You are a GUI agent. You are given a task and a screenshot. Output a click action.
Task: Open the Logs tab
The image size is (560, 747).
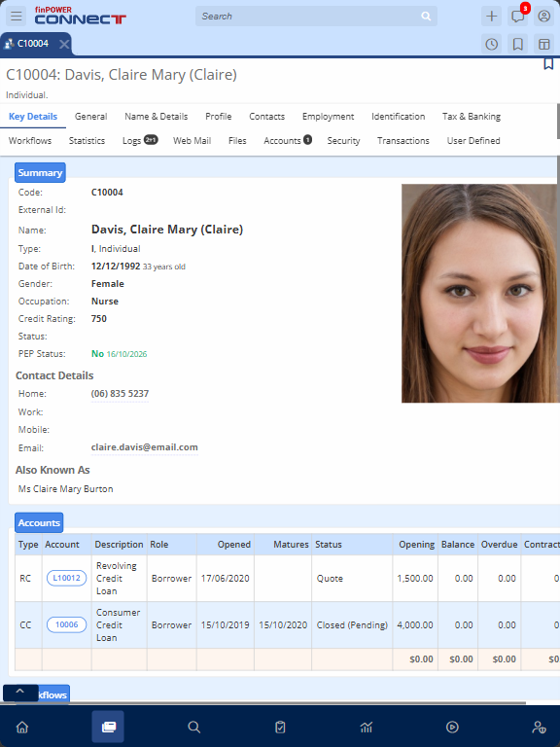pyautogui.click(x=140, y=141)
